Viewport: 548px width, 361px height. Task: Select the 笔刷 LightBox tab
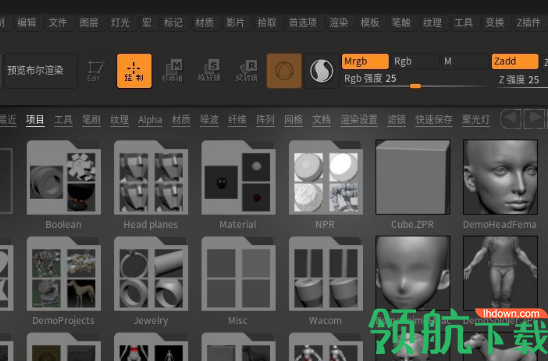(x=91, y=120)
